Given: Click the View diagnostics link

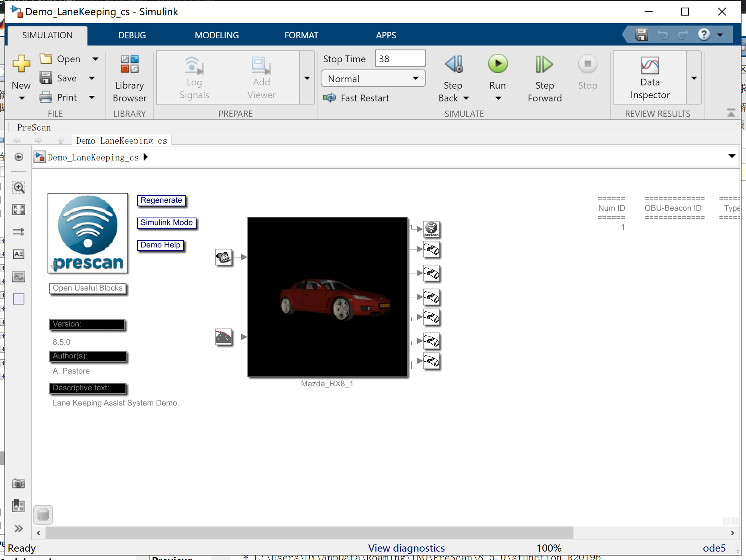Looking at the screenshot, I should point(407,548).
